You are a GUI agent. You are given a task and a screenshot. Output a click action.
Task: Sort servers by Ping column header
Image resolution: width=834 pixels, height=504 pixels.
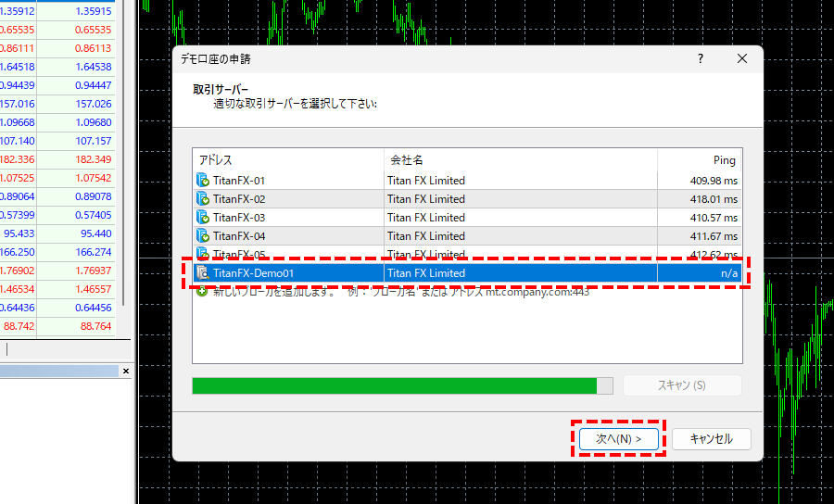700,160
